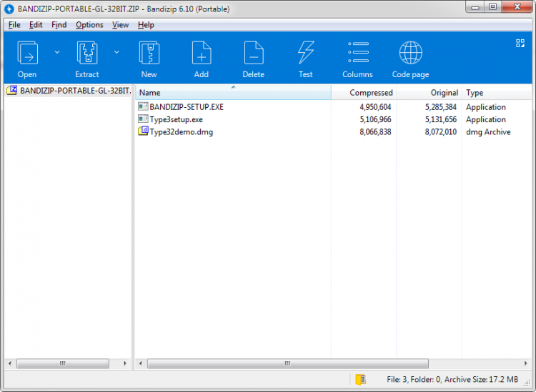Open the Find menu
The height and width of the screenshot is (392, 536).
pos(59,25)
